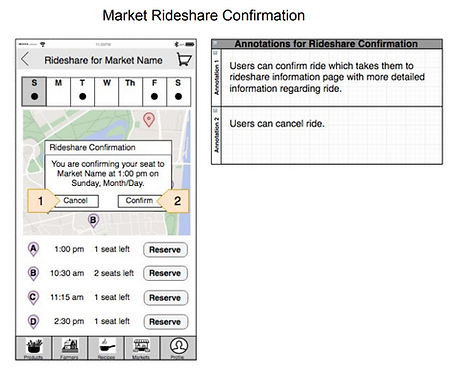
Task: Select first Sunday in week bar
Action: (34, 92)
